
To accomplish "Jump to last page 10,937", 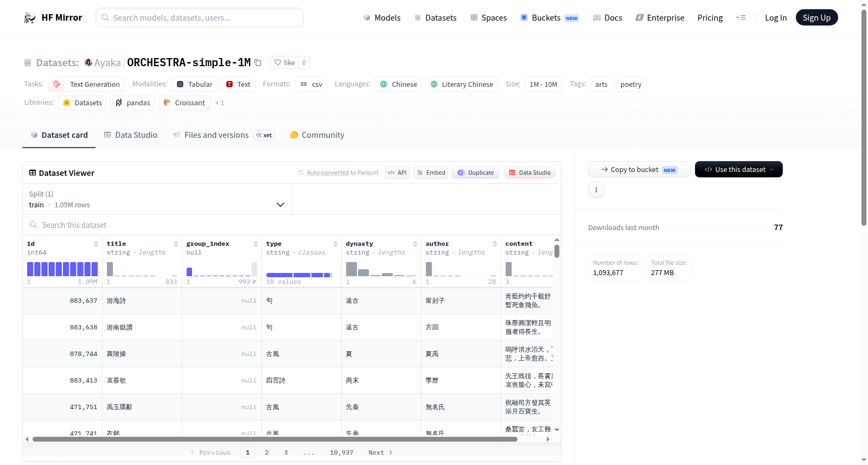I will click(342, 453).
